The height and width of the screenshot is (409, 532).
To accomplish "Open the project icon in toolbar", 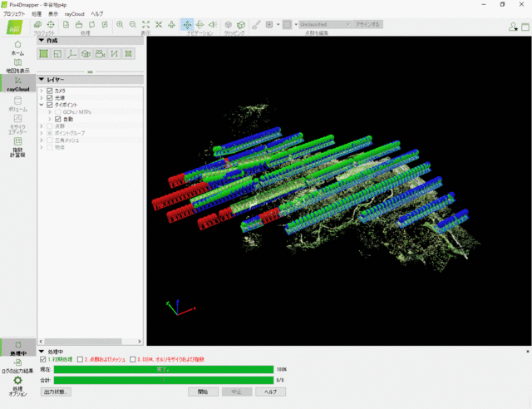I will [x=37, y=24].
